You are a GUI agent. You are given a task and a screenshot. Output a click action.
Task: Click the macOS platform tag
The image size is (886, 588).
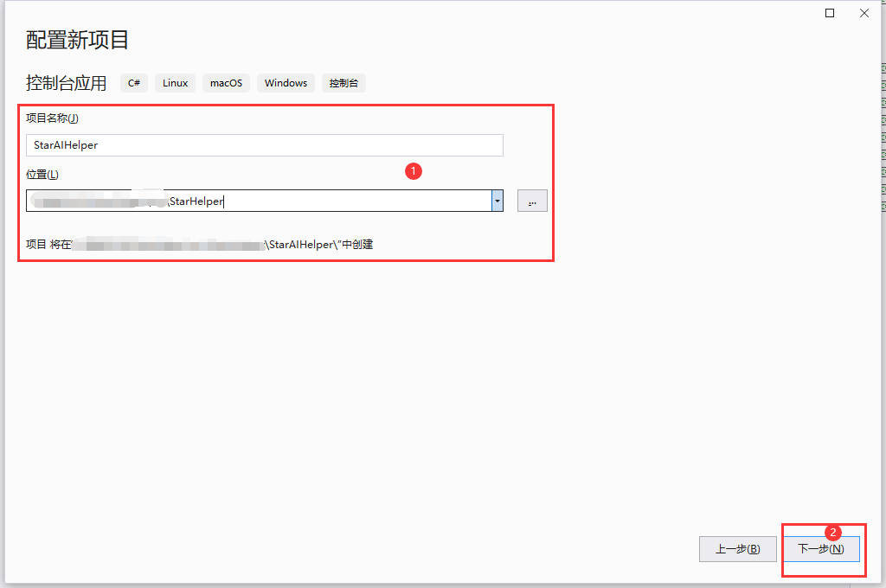point(226,83)
